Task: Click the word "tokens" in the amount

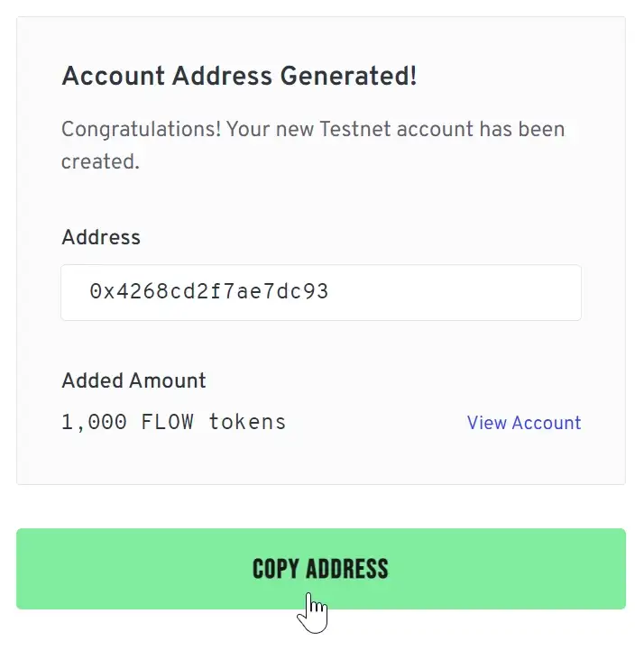Action: tap(247, 422)
